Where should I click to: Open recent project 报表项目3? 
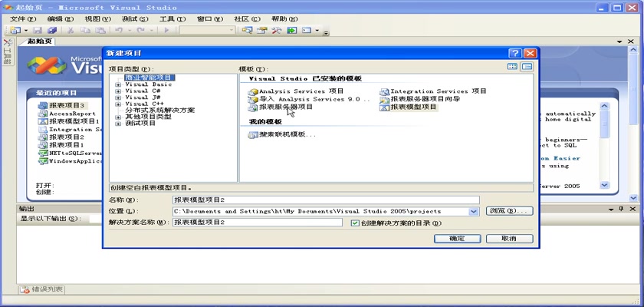(x=61, y=106)
